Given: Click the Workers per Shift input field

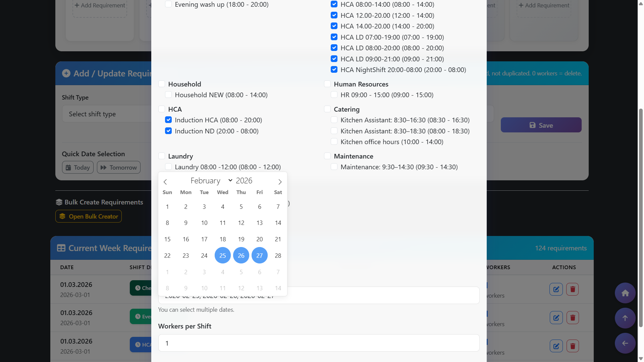Looking at the screenshot, I should 319,343.
